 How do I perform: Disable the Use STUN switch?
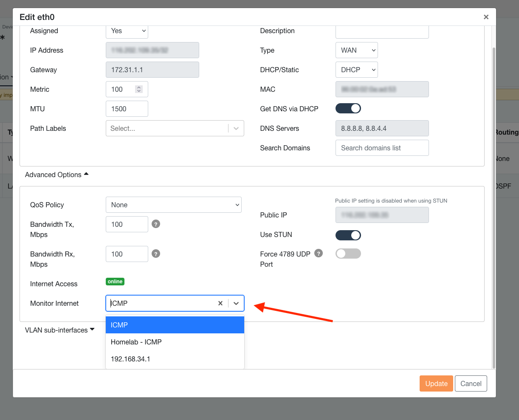[x=348, y=235]
